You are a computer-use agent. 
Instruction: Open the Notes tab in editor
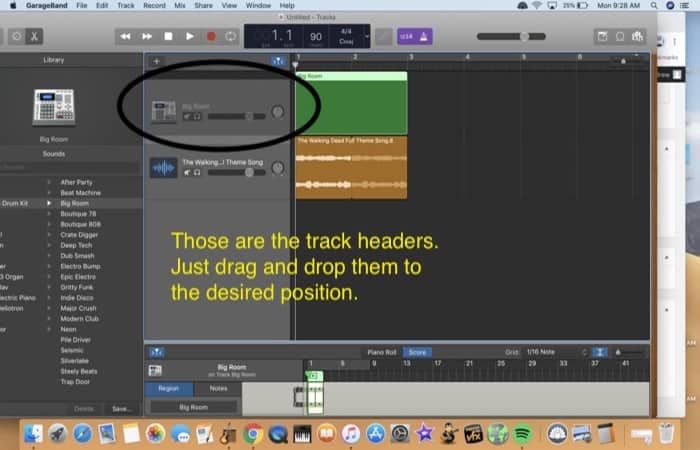(218, 388)
